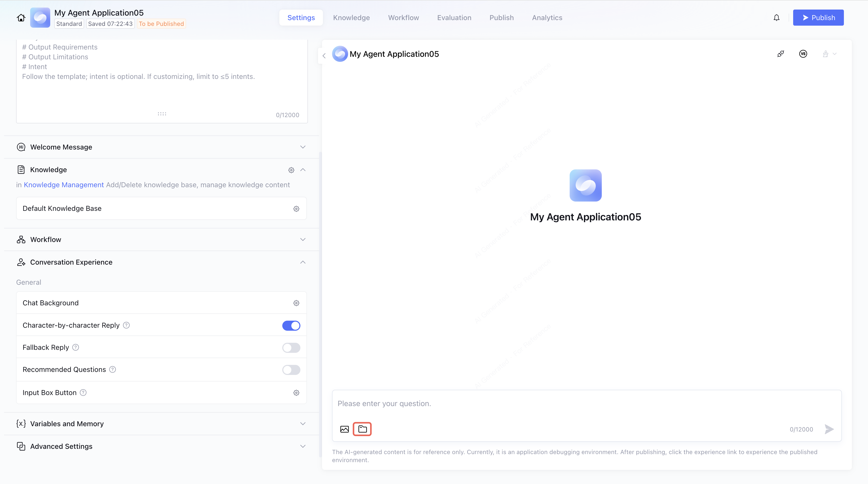
Task: Collapse the Conversation Experience section
Action: point(303,262)
